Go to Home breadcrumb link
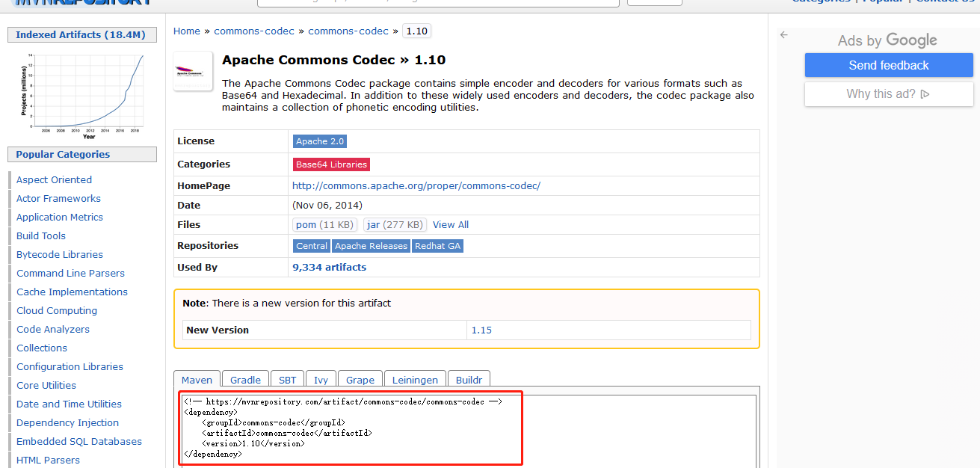The image size is (980, 468). tap(187, 31)
